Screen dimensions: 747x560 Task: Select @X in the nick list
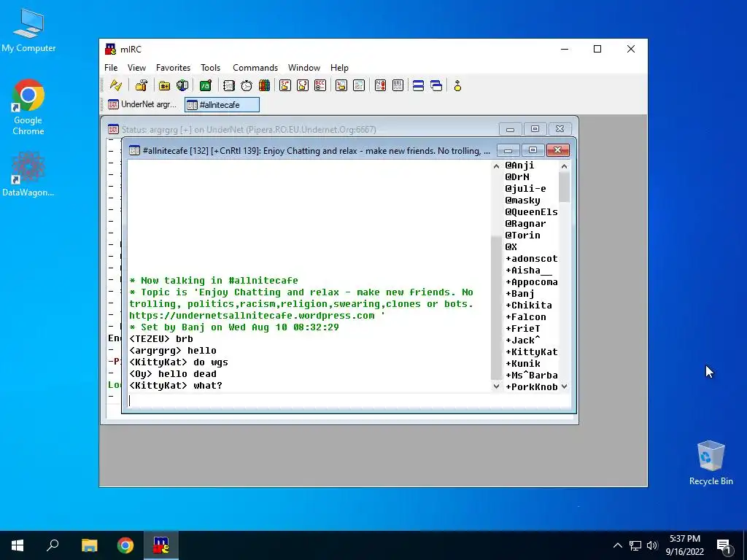click(x=511, y=246)
